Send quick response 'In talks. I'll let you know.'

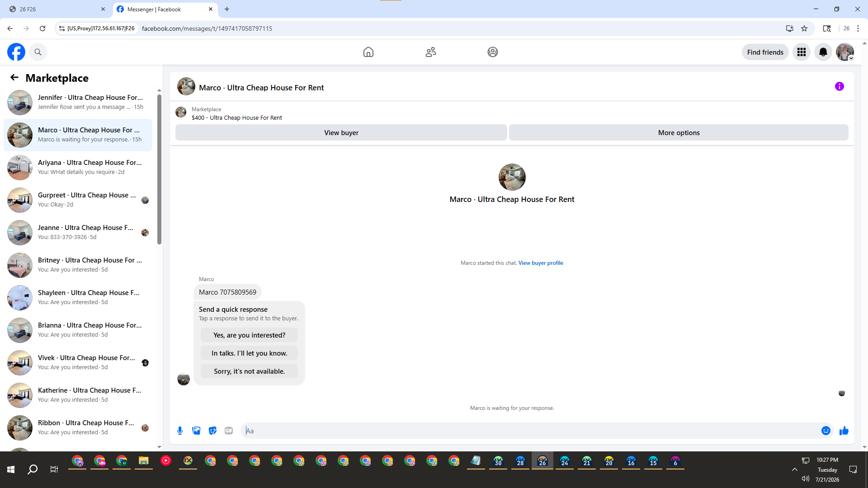[249, 353]
